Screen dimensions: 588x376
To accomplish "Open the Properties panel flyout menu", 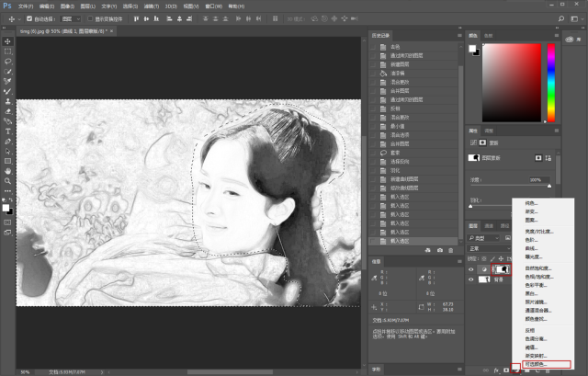I will (x=557, y=131).
